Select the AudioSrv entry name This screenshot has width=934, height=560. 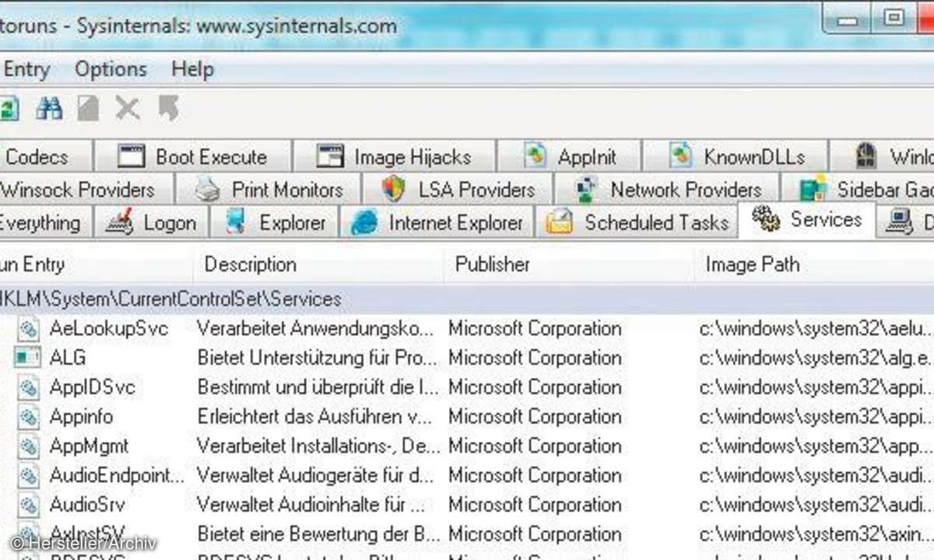[87, 505]
